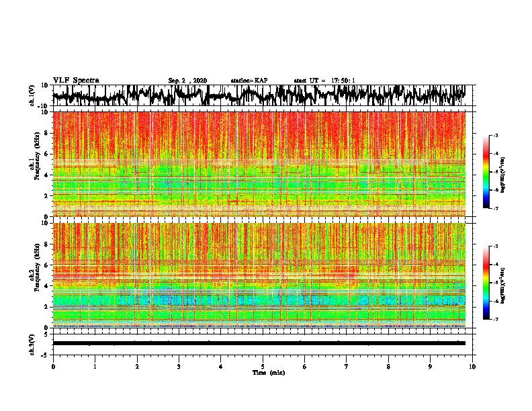Viewport: 532px width, 411px height.
Task: Click the ch.2 spectrogram color bar
Action: (x=486, y=283)
